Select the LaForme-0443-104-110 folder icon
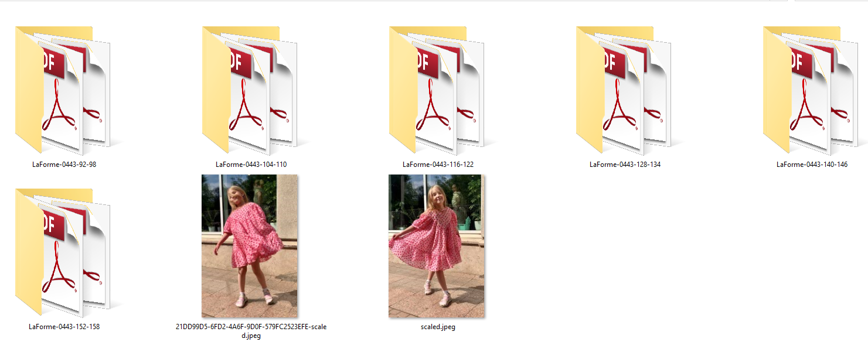Screen dimensions: 868x359 (250, 90)
